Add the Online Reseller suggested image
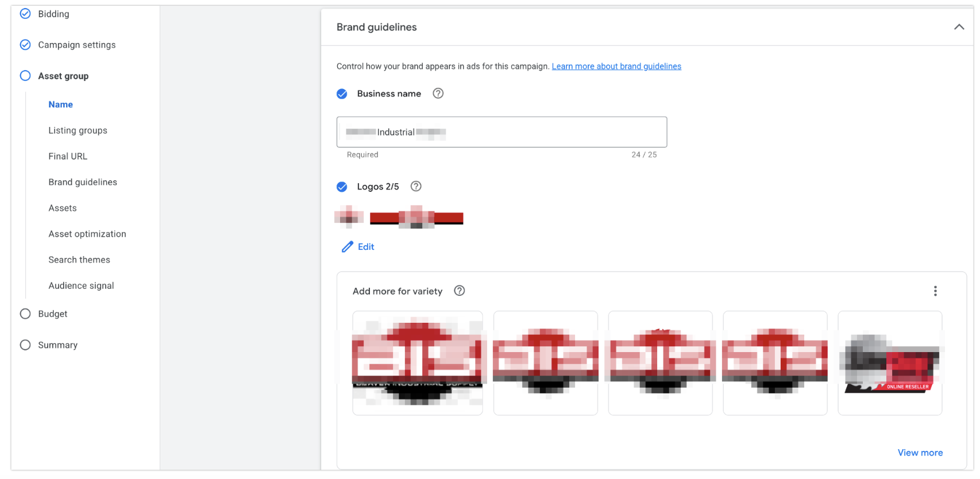The image size is (980, 479). pos(890,363)
